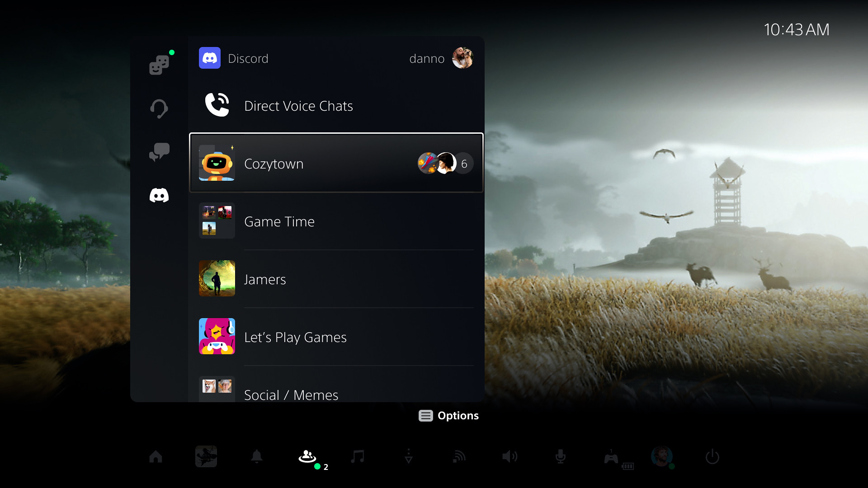Image resolution: width=868 pixels, height=488 pixels.
Task: Select the Let's Play Games server
Action: [335, 337]
